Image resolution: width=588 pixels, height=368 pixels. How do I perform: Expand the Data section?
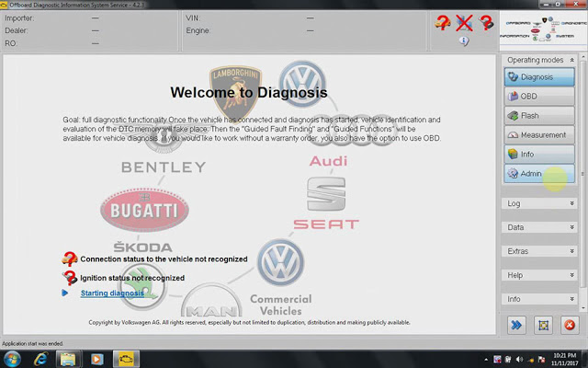point(539,227)
